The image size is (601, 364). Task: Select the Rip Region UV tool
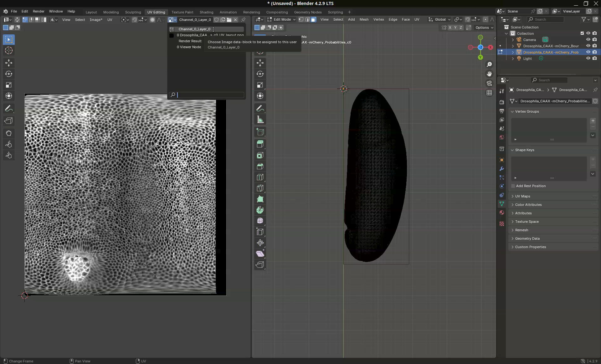coord(9,121)
